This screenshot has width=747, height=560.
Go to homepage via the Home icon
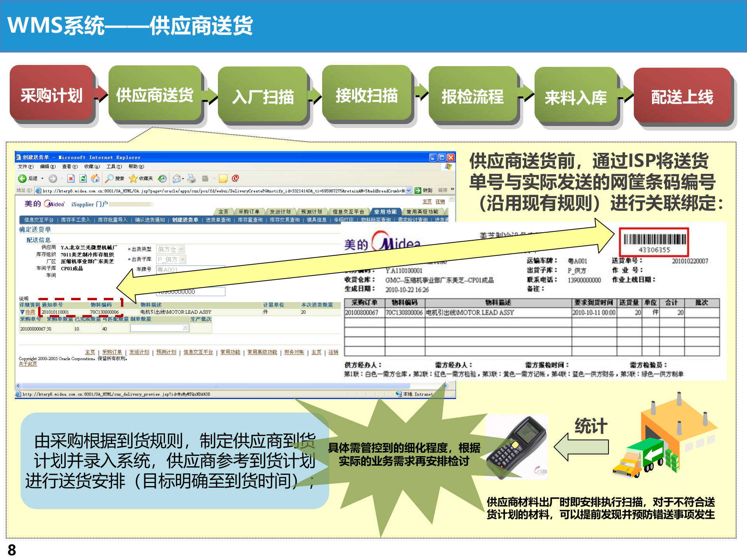point(95,178)
